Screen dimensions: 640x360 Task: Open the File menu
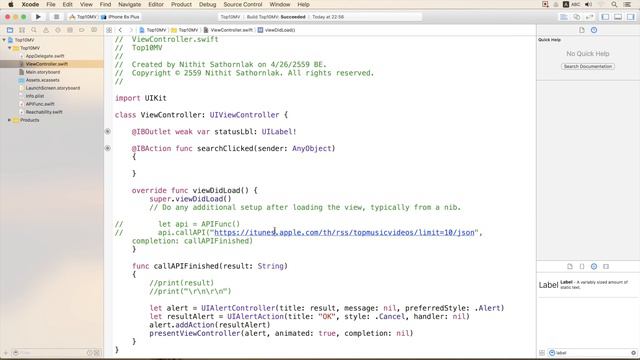[x=51, y=4]
